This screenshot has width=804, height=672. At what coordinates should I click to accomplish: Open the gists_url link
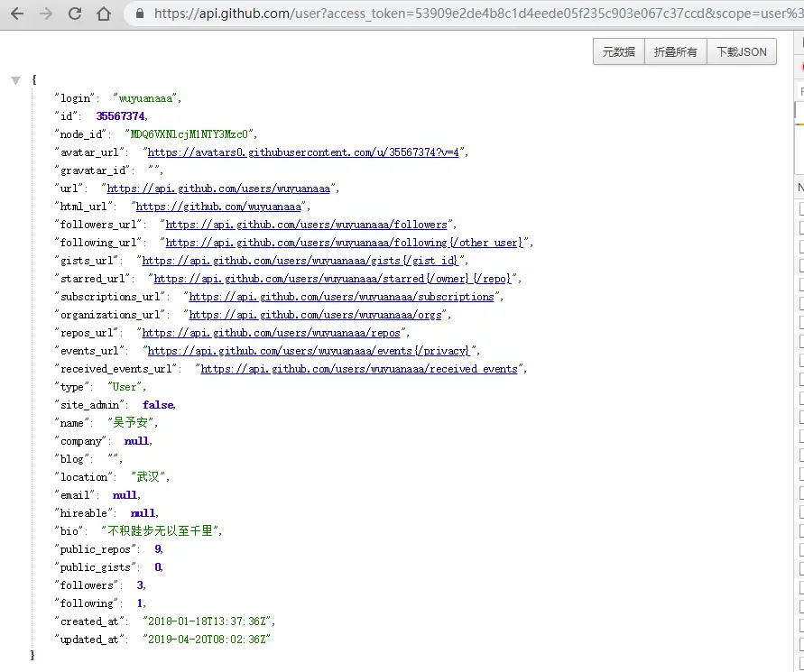click(x=300, y=261)
